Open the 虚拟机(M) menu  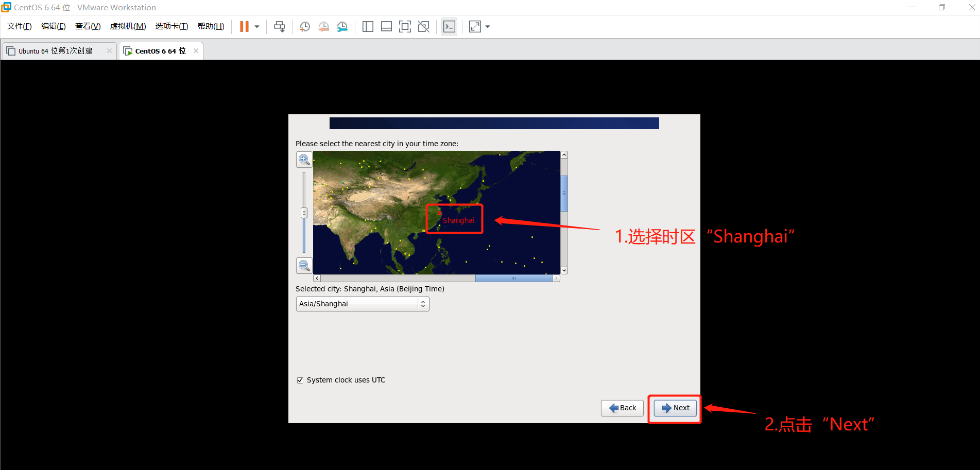click(128, 26)
